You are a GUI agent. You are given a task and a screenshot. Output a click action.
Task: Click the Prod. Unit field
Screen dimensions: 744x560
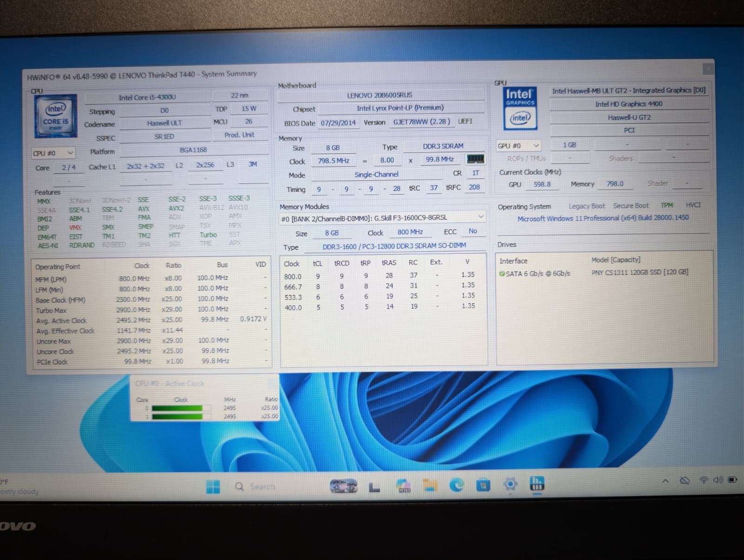coord(239,135)
